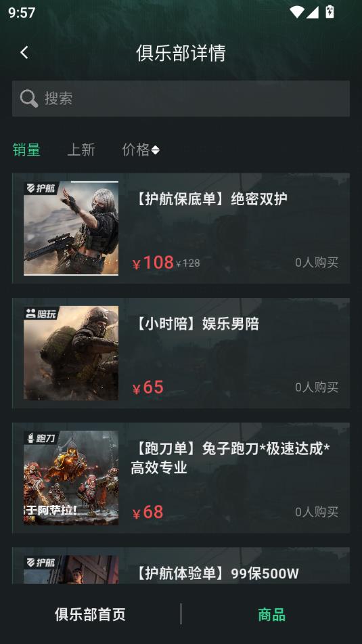Click the 陪玩 badge icon

(41, 313)
